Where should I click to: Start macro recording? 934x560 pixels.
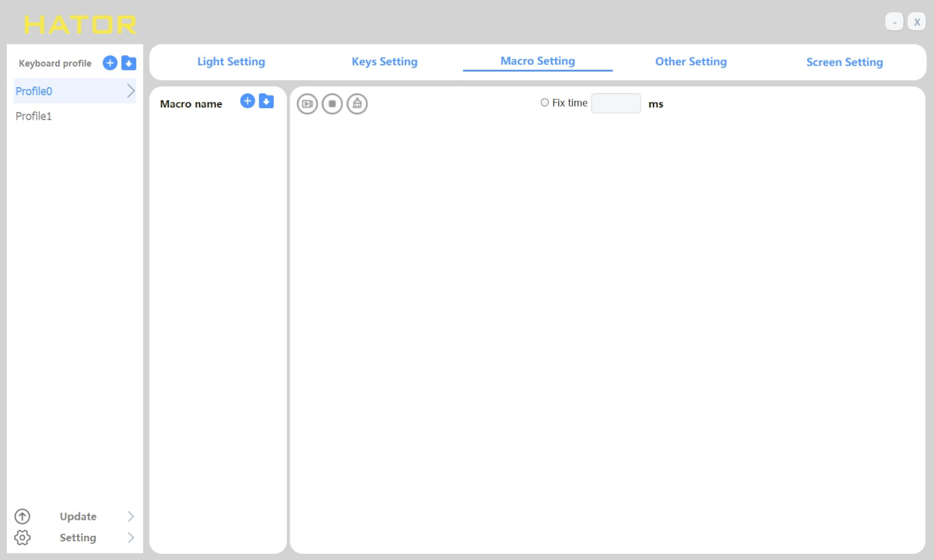point(307,103)
